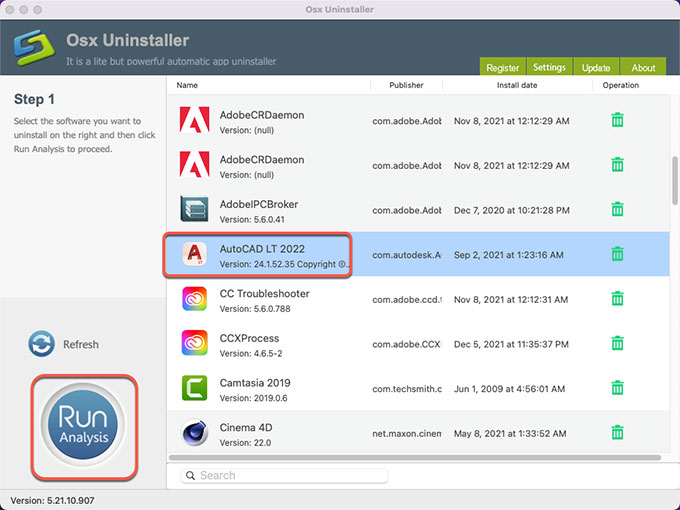Screen dimensions: 680x510
Task: Click the search magnifier icon
Action: (190, 476)
